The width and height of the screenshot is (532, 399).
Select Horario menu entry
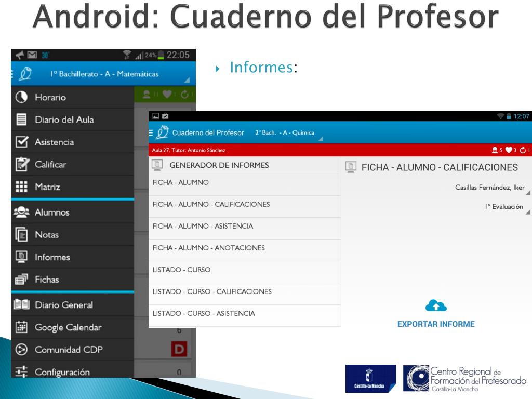73,97
